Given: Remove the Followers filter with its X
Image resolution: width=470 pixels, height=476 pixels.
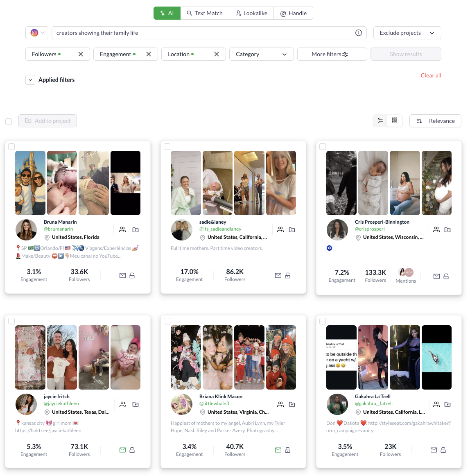Looking at the screenshot, I should tap(81, 54).
